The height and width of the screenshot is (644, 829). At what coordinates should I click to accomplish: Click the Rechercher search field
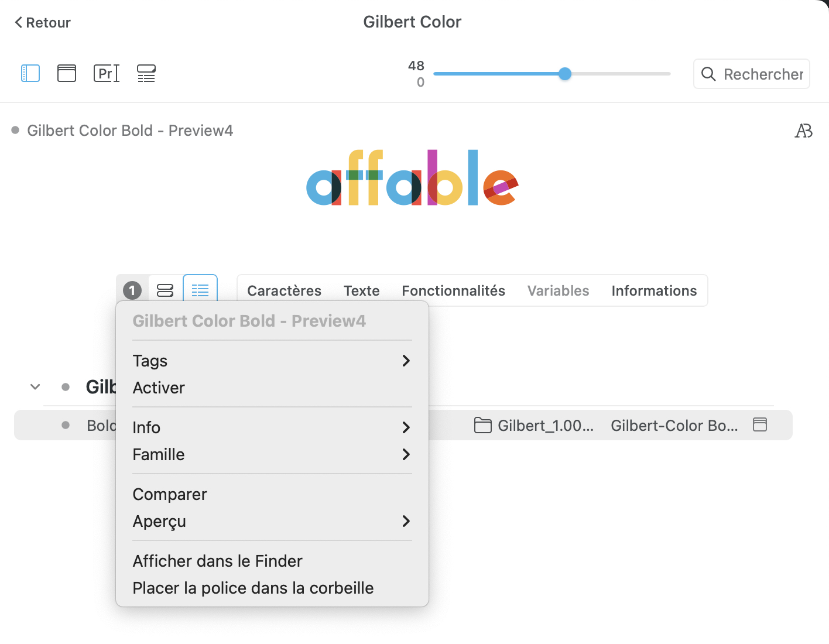[762, 74]
